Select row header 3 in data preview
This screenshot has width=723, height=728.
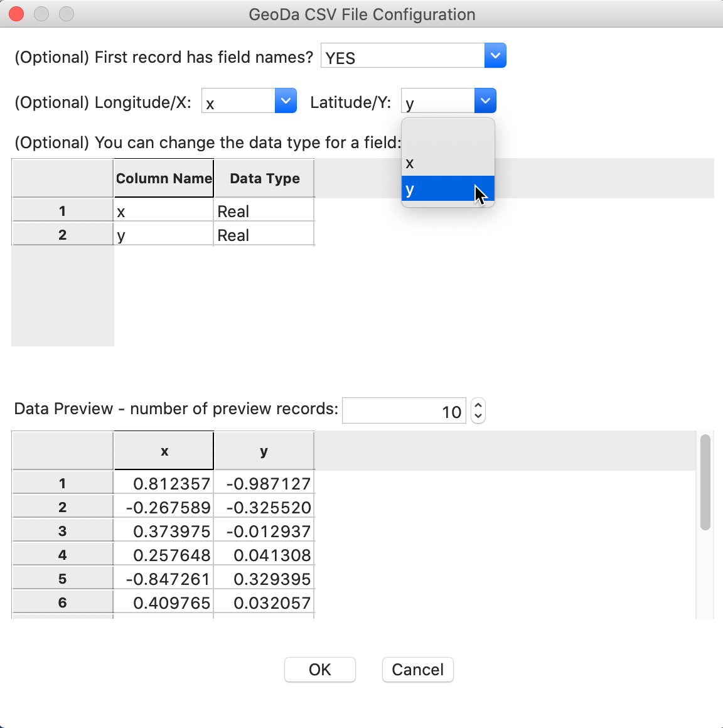point(63,531)
